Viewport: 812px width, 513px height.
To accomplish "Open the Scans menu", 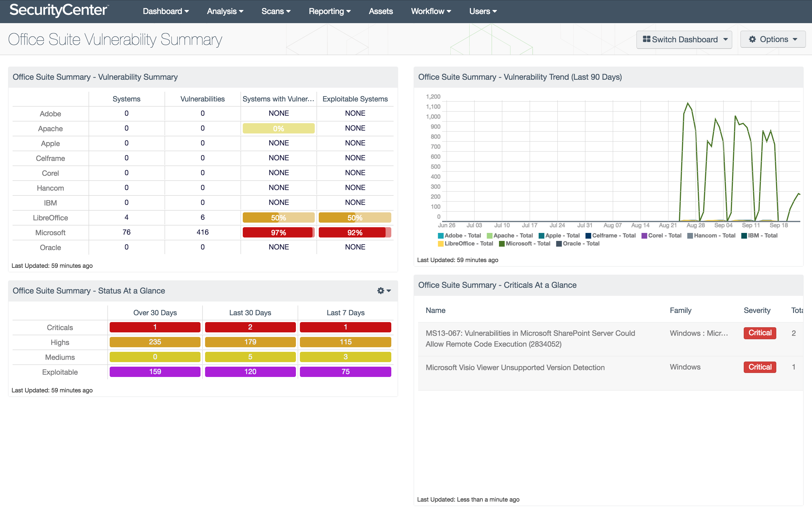I will pyautogui.click(x=276, y=11).
